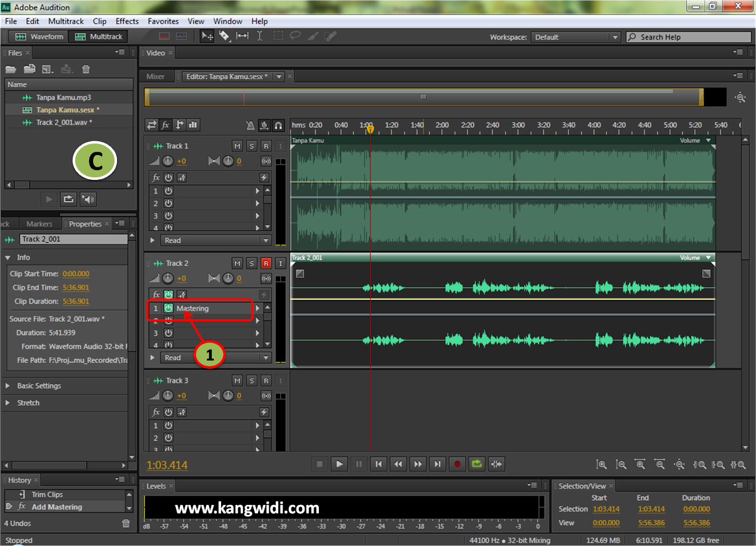
Task: Disarm the record toggle R on Track 2
Action: (x=266, y=263)
